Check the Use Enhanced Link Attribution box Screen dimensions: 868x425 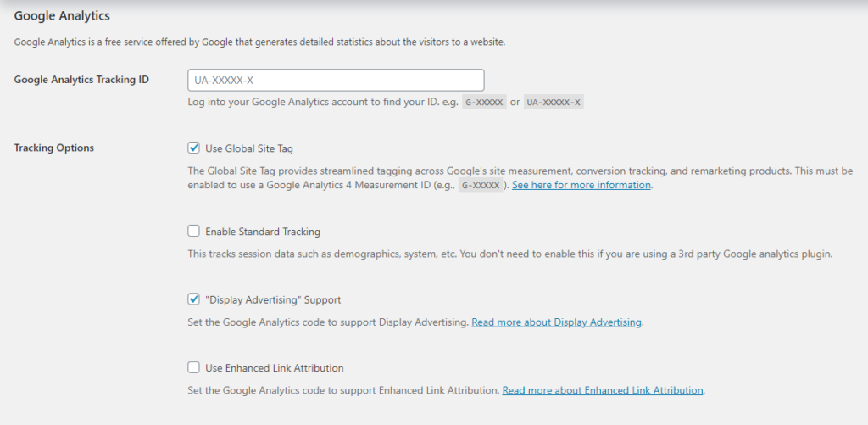pos(194,367)
